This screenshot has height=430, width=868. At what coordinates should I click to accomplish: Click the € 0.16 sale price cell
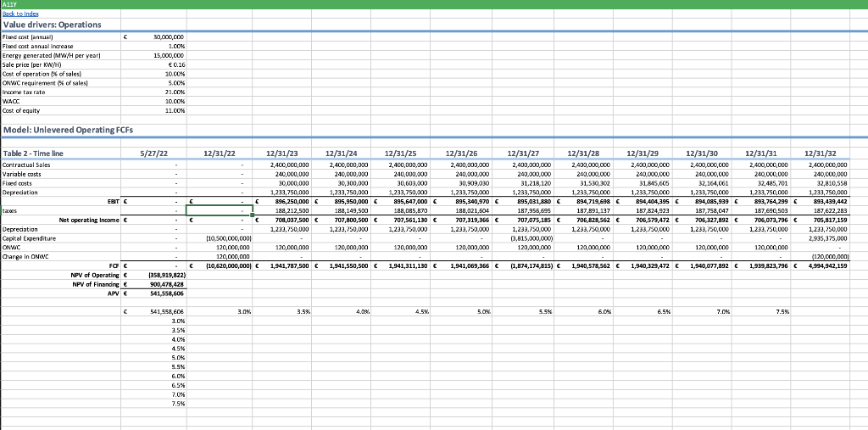point(175,64)
